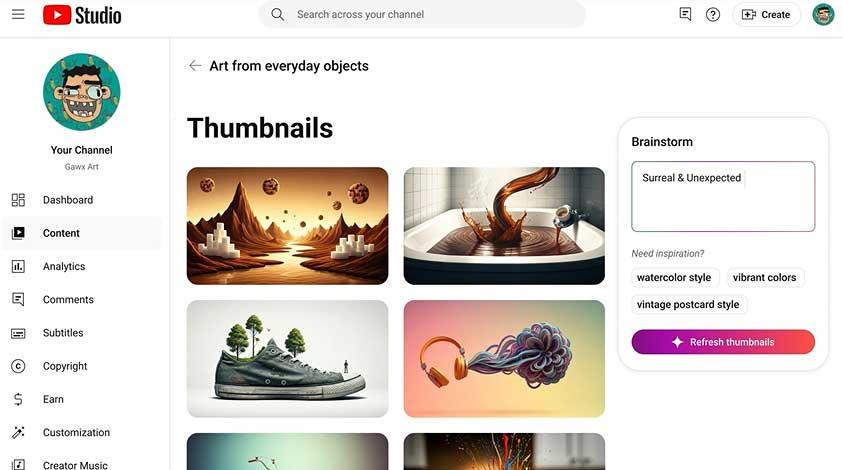This screenshot has height=470, width=843.
Task: Open the help question mark icon
Action: point(713,15)
